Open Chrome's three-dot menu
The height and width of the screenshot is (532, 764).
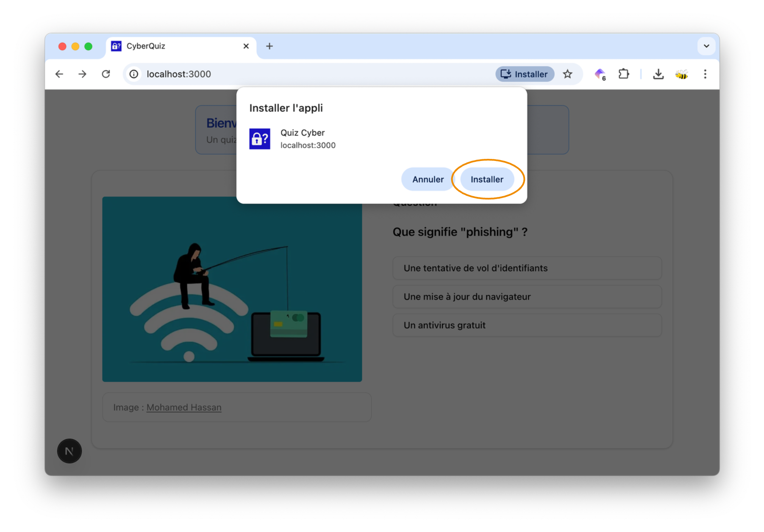[x=705, y=74]
